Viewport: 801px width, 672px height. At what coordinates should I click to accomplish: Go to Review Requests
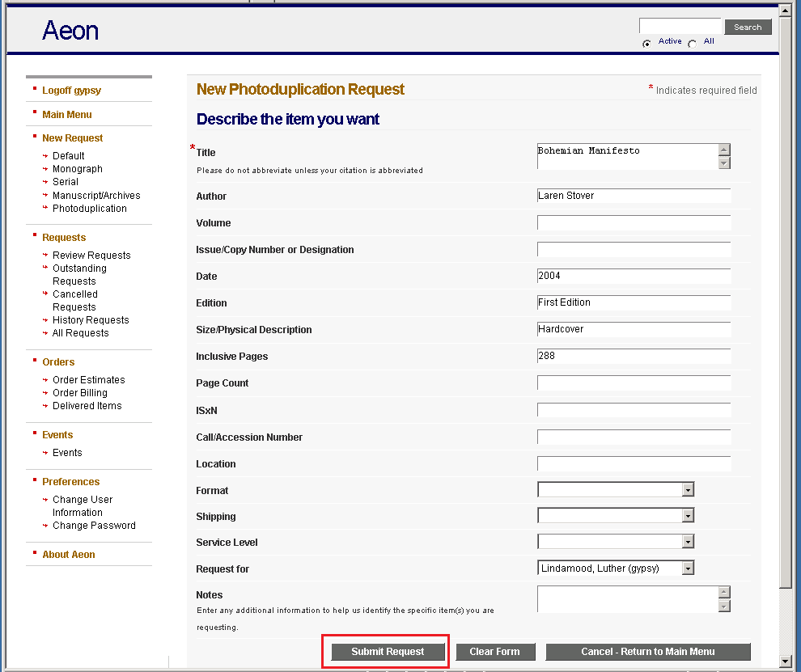(91, 255)
